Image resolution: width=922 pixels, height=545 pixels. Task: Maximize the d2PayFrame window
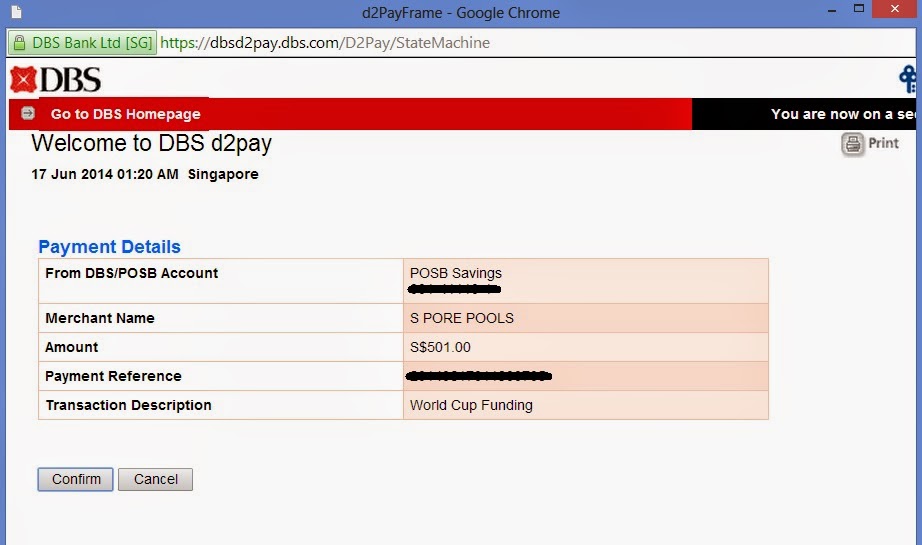[x=859, y=9]
